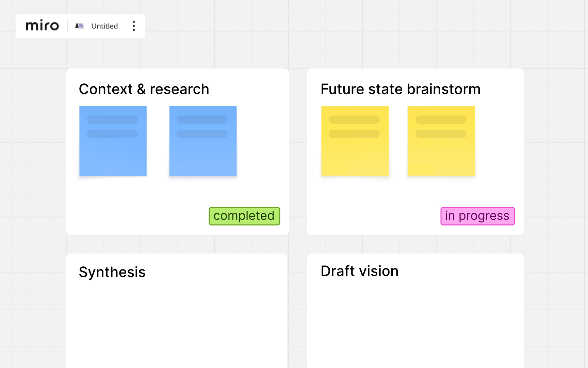Image resolution: width=588 pixels, height=368 pixels.
Task: Select the right blue sticky note
Action: point(203,141)
